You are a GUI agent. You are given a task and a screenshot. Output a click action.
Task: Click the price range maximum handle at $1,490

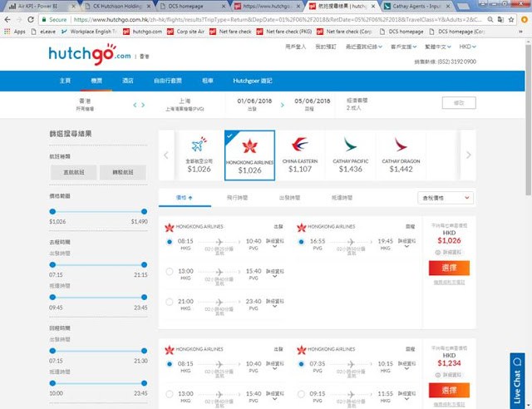tap(144, 211)
